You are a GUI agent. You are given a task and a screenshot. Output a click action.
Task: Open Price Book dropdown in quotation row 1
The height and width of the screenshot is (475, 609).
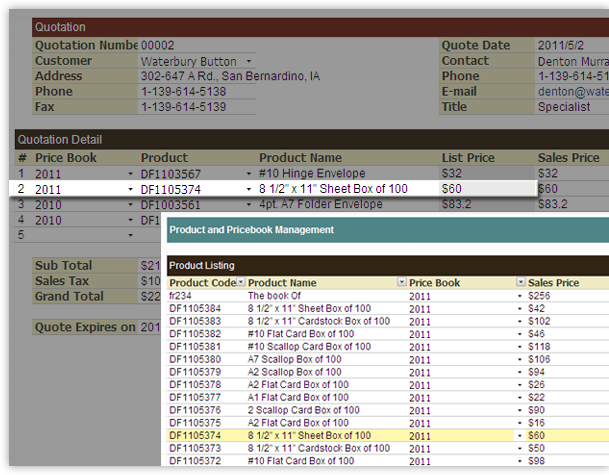pos(130,174)
